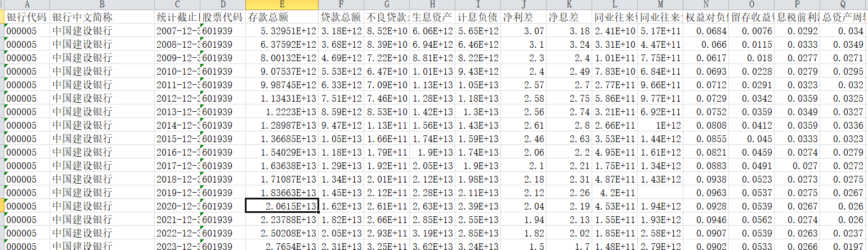
Task: Click the column C header letter
Action: pyautogui.click(x=177, y=5)
